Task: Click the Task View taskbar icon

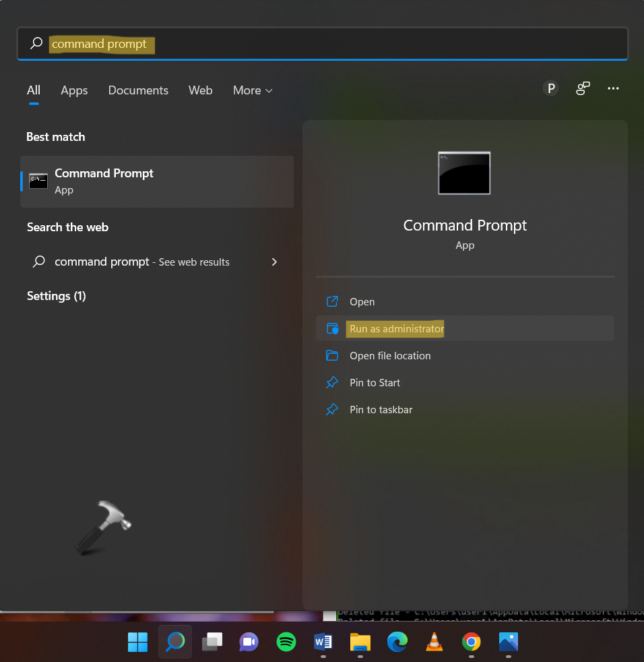Action: (x=212, y=642)
